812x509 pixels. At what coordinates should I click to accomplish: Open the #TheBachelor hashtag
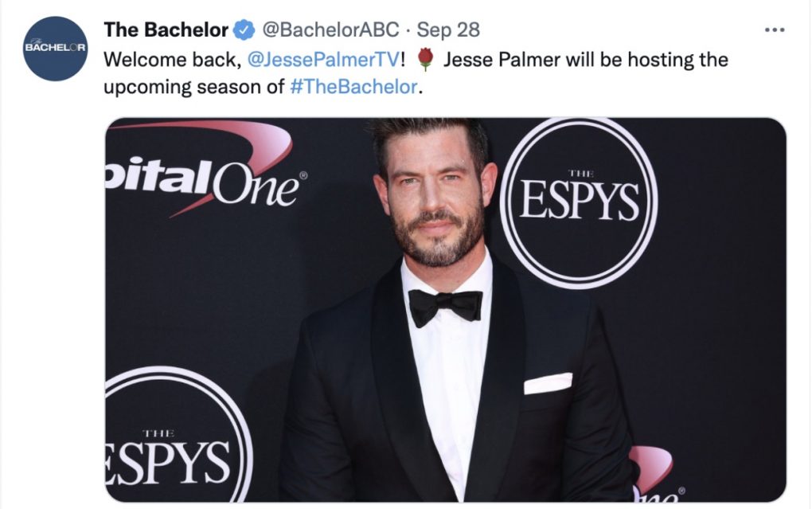(354, 87)
